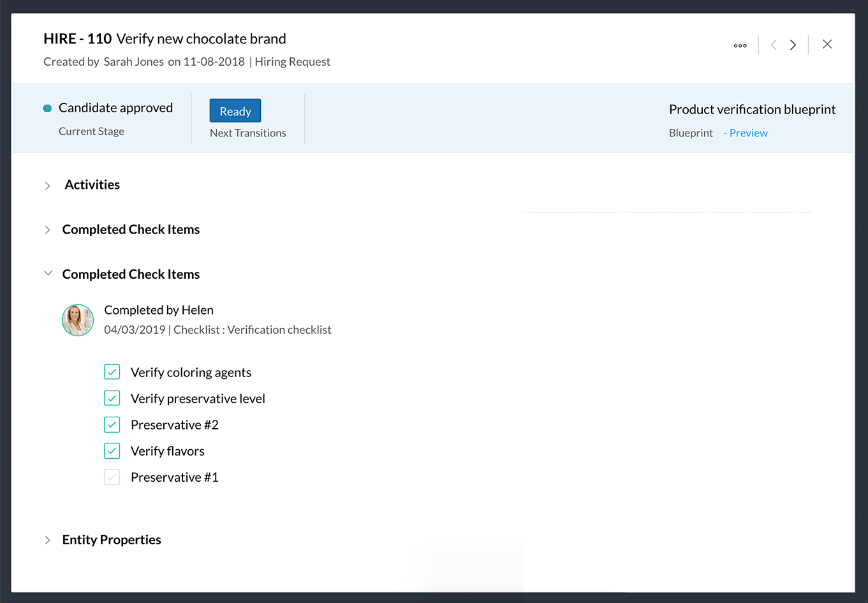Go to the previous record arrow

click(774, 45)
